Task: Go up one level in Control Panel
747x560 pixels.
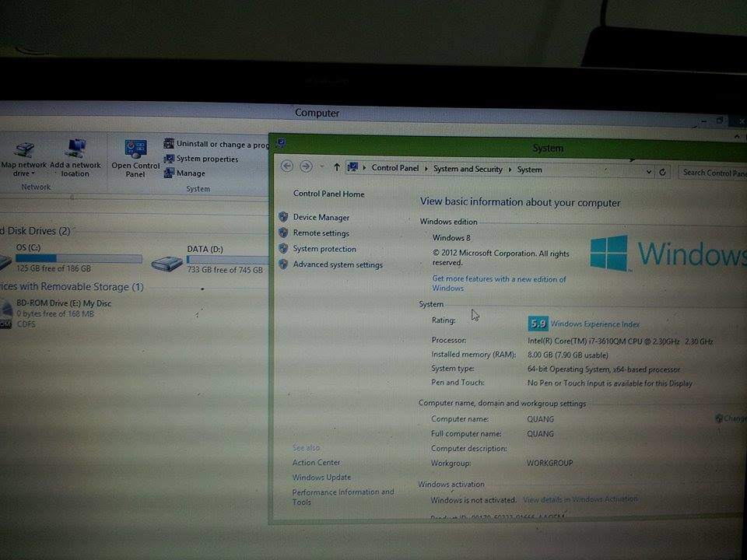Action: point(337,166)
